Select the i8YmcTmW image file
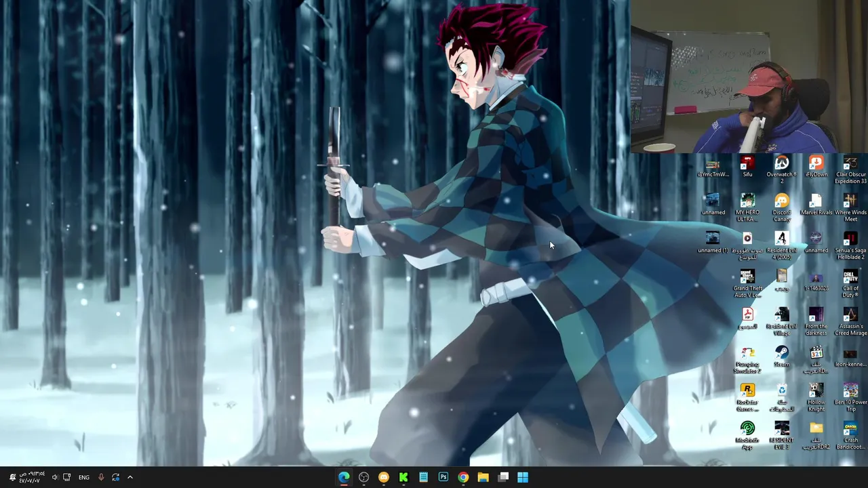 click(x=713, y=167)
